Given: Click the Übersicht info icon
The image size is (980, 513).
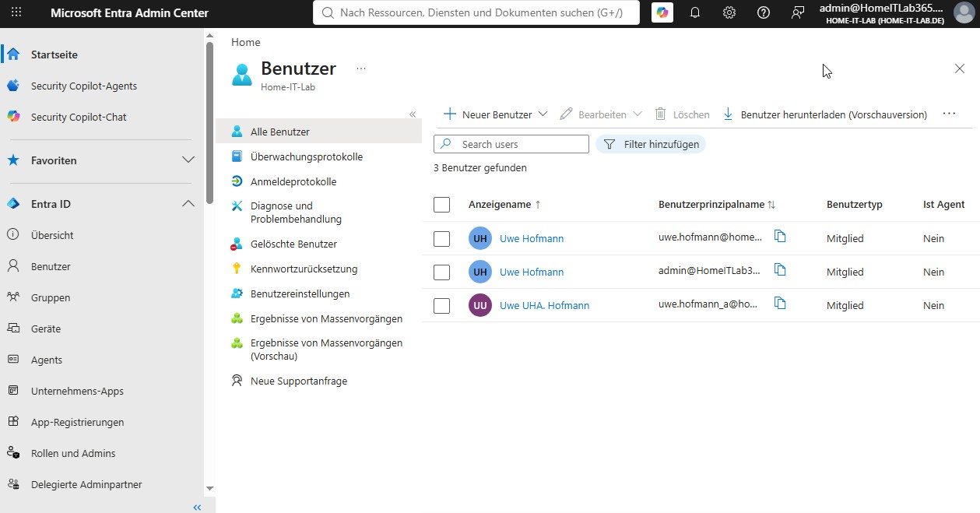Looking at the screenshot, I should point(13,235).
